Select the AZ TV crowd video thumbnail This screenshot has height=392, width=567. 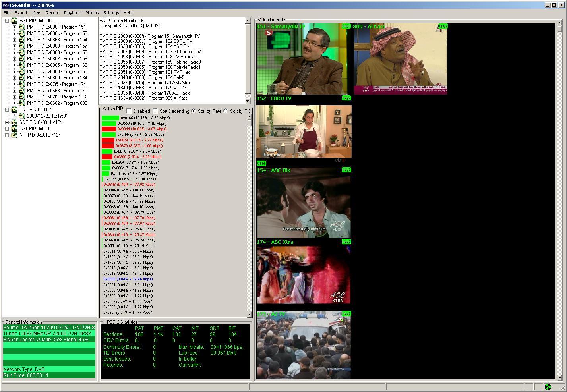(x=304, y=345)
